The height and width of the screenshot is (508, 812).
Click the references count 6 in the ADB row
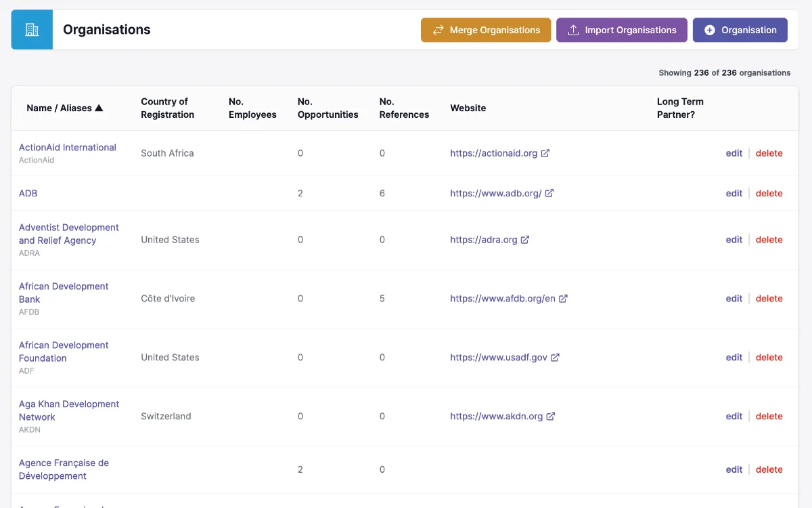382,193
